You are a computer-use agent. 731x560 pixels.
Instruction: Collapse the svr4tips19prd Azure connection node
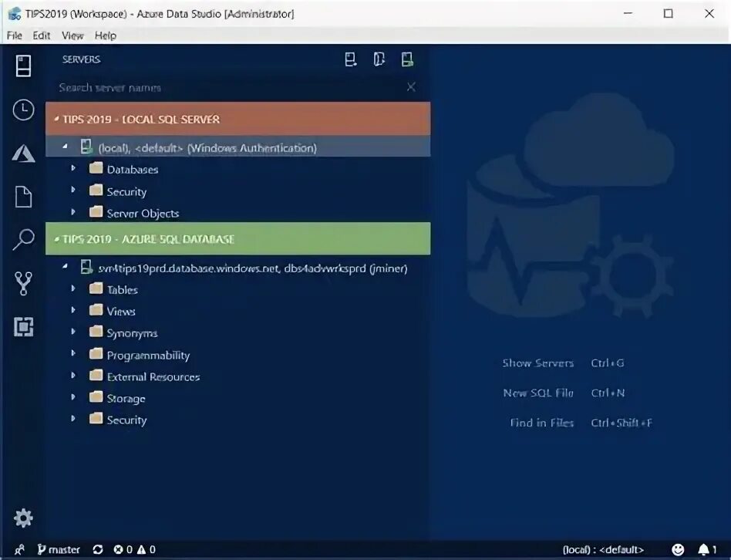[x=66, y=267]
